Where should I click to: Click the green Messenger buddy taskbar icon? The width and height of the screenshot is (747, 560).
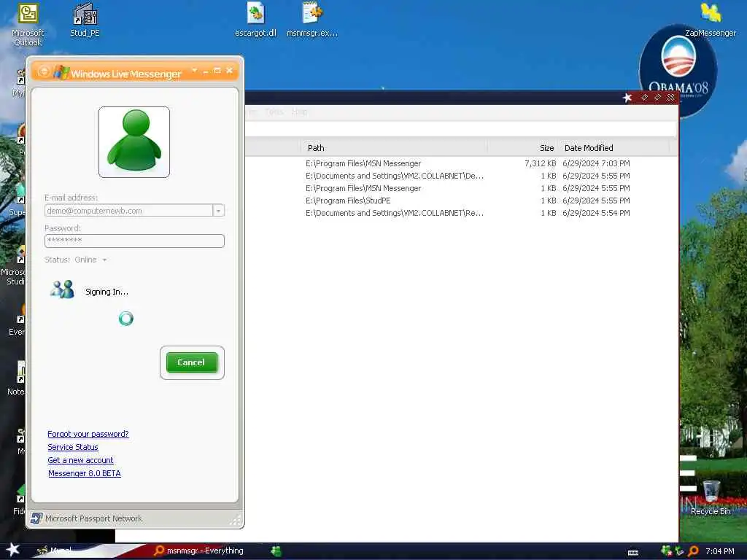[x=276, y=551]
